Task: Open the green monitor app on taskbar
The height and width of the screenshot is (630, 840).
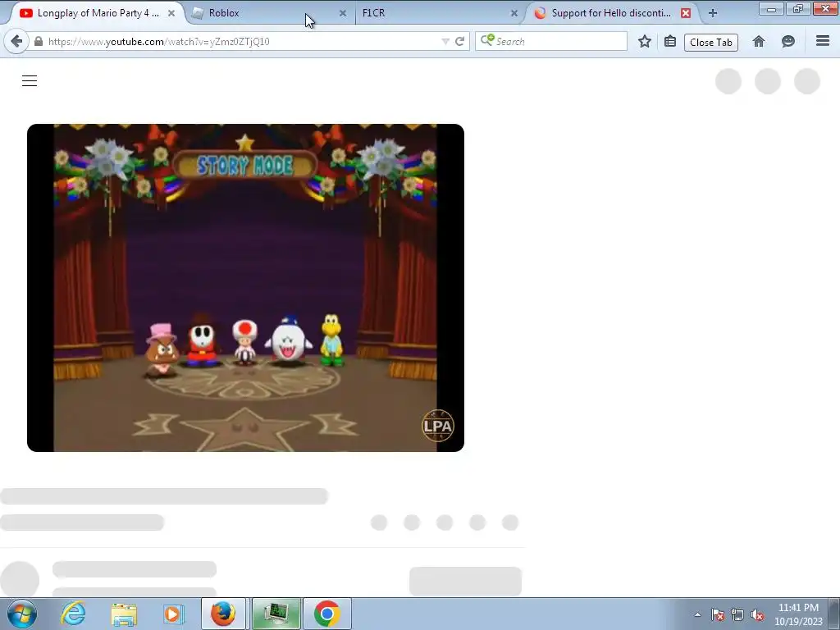Action: 276,614
